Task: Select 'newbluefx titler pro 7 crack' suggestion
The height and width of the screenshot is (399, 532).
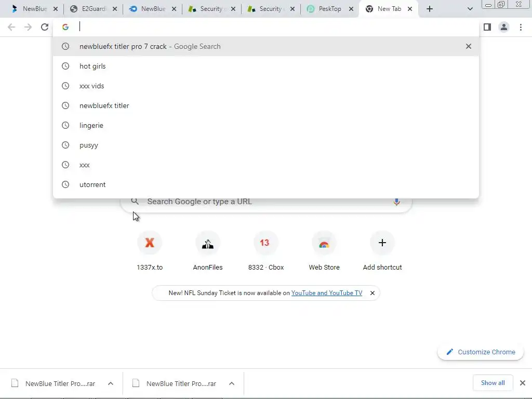Action: tap(266, 46)
